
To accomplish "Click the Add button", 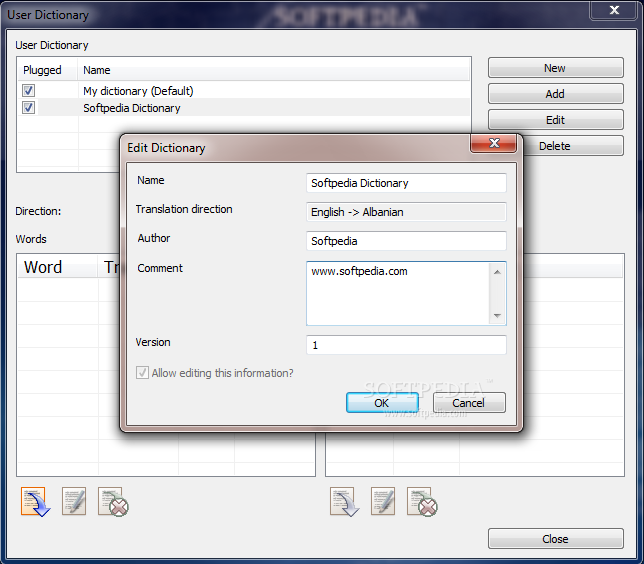I will pyautogui.click(x=555, y=94).
